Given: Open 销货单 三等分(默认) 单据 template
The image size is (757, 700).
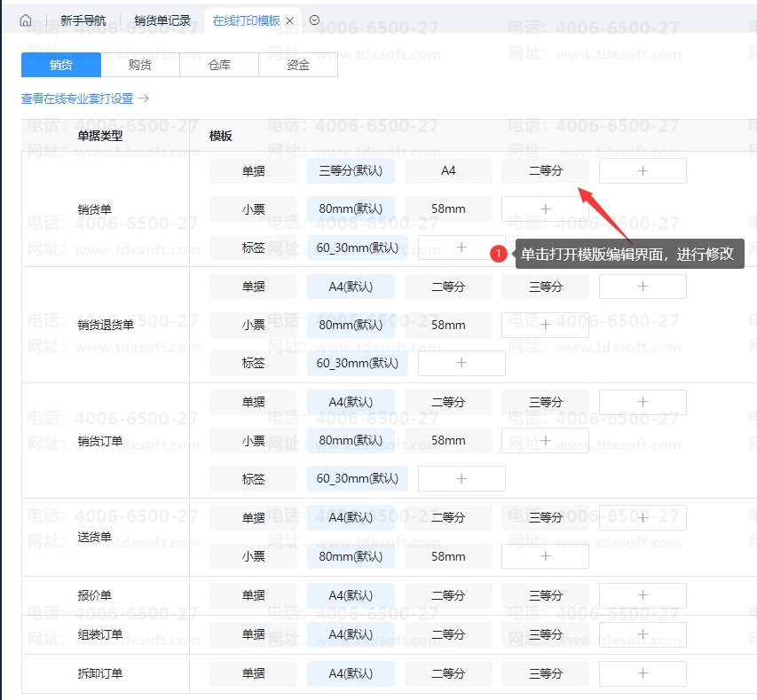Looking at the screenshot, I should click(351, 170).
